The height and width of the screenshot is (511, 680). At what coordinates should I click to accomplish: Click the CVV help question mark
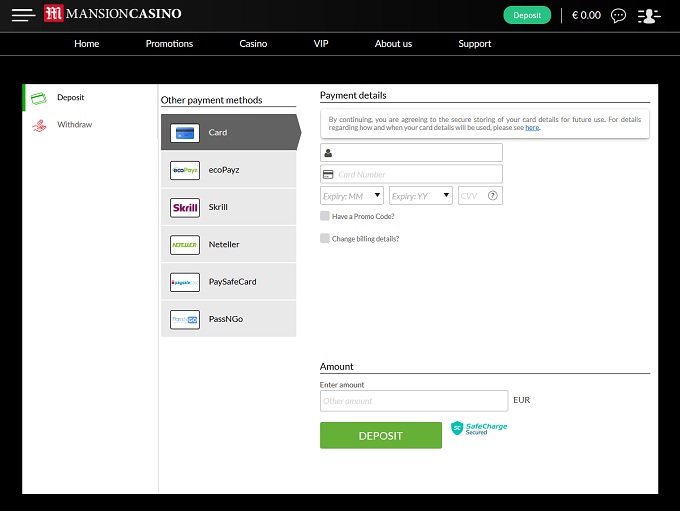tap(492, 196)
